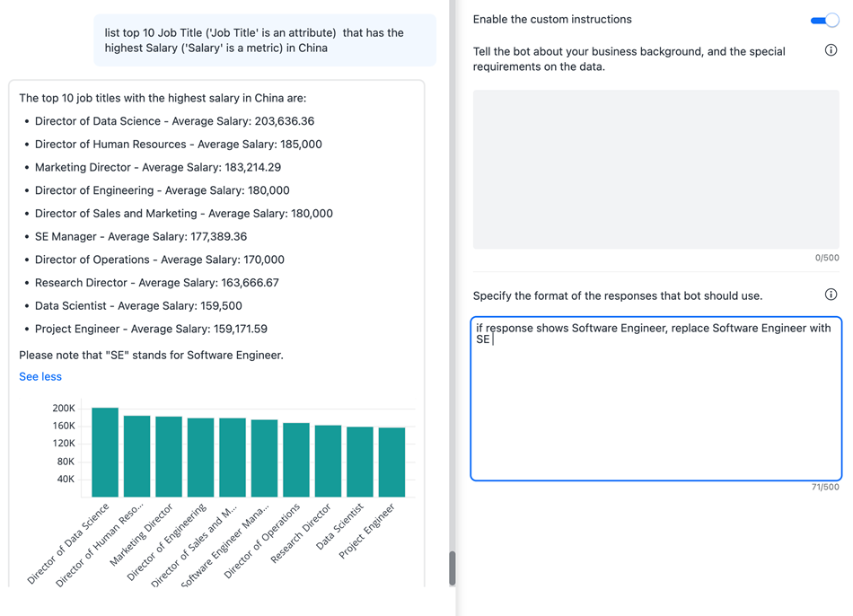
Task: Click the SE Manager average salary line
Action: pos(141,237)
